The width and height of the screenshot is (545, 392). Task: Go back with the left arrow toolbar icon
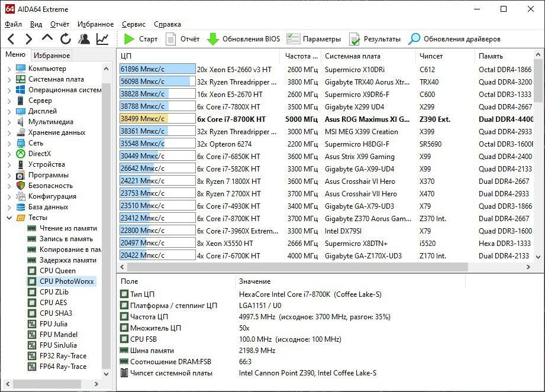click(11, 39)
